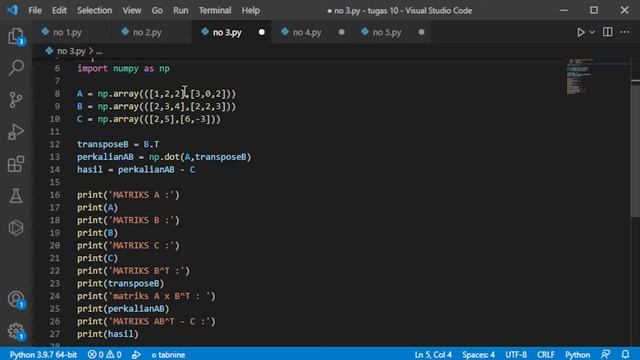
Task: Open the Extensions view icon
Action: 16,164
